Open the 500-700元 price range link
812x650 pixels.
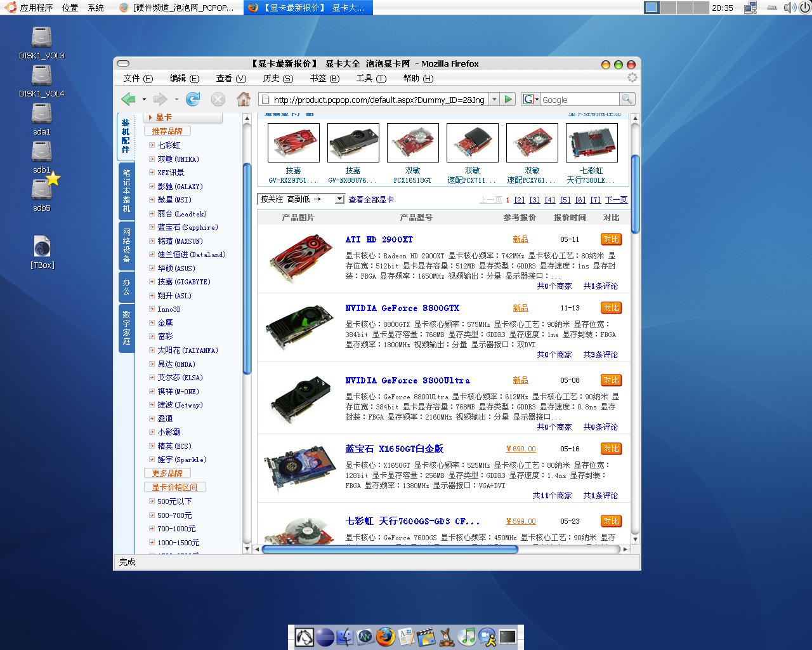click(174, 515)
